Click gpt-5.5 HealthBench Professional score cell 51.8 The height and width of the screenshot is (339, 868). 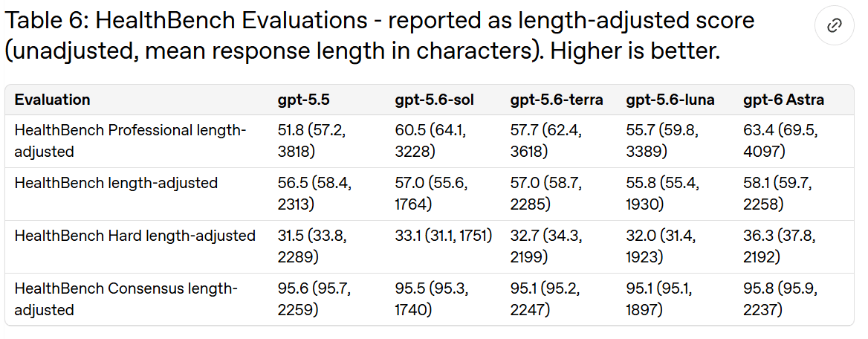point(313,141)
